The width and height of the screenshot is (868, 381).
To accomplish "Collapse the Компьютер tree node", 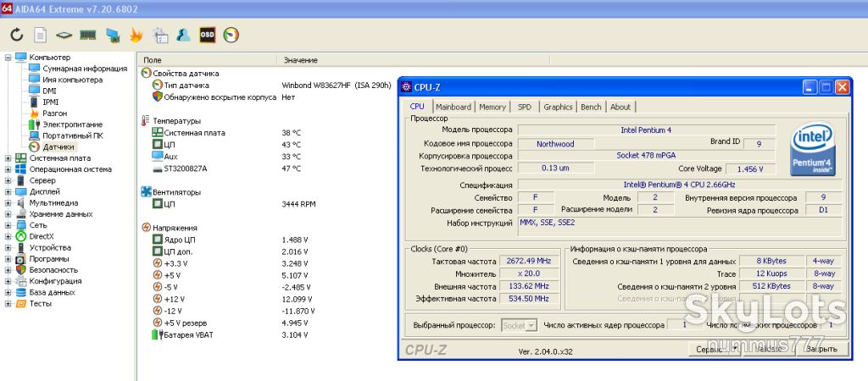I will coord(8,58).
